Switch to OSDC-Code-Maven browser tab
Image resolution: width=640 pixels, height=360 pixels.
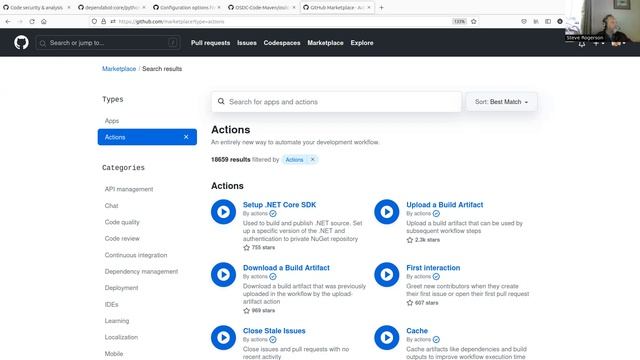[262, 7]
